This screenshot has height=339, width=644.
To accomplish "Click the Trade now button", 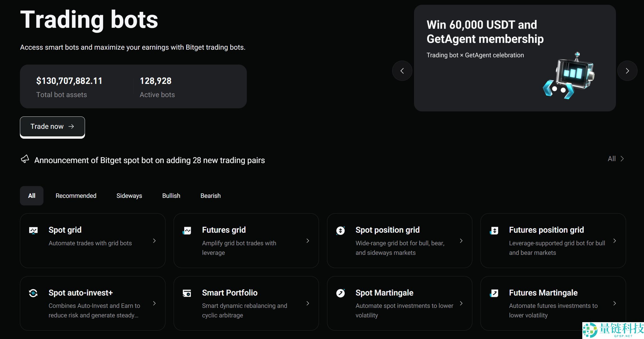I will pos(52,127).
